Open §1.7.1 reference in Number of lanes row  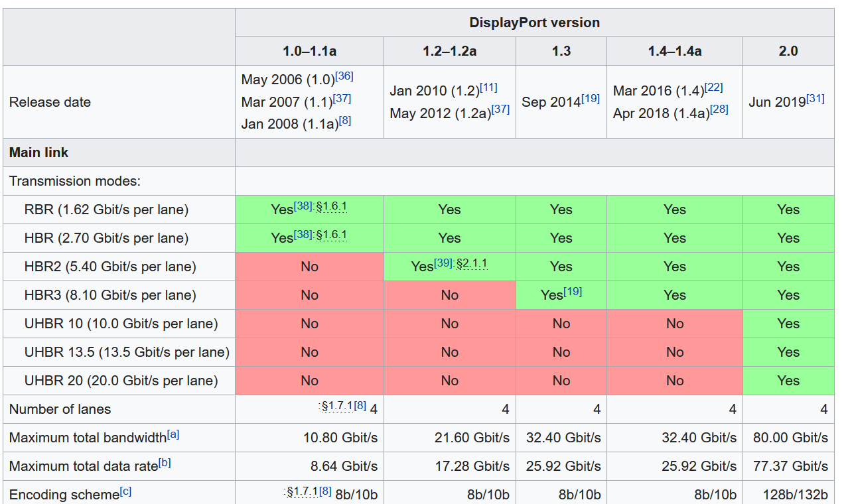tap(337, 406)
